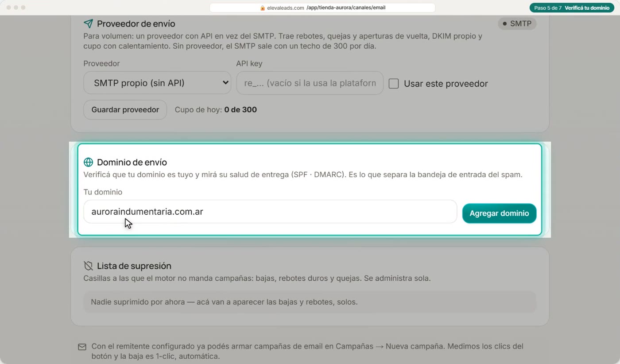Open the Proveedor dropdown SMTP propio
Image resolution: width=620 pixels, height=364 pixels.
point(157,83)
